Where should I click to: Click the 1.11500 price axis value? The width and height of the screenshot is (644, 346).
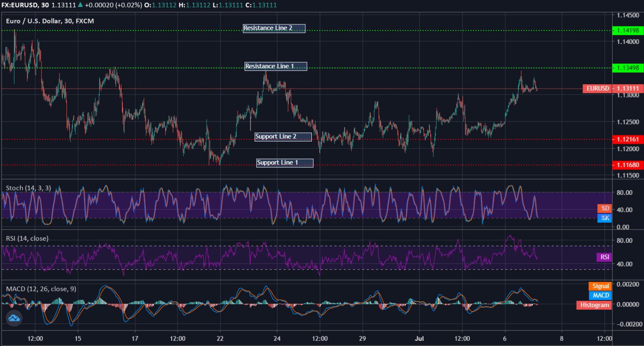pos(628,175)
